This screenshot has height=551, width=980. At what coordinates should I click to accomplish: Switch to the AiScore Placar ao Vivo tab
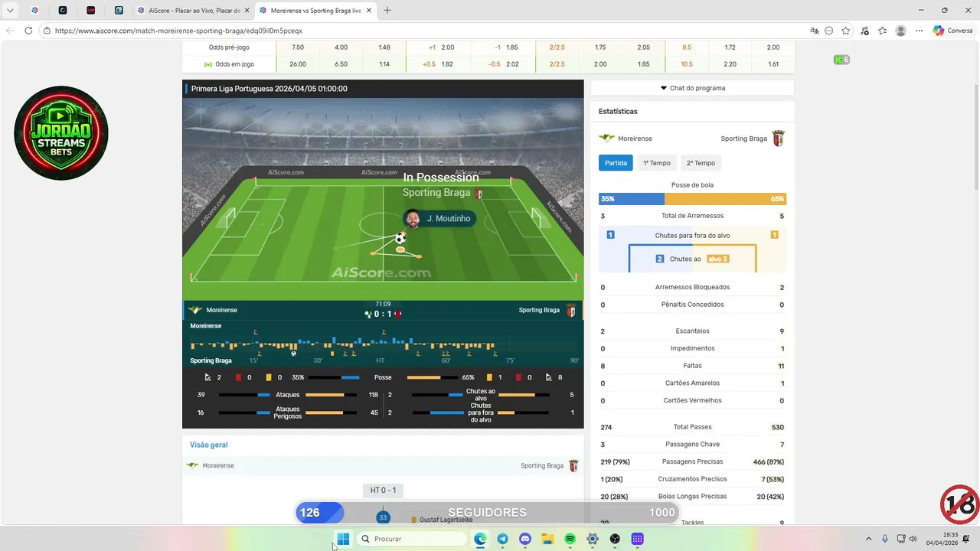[191, 11]
